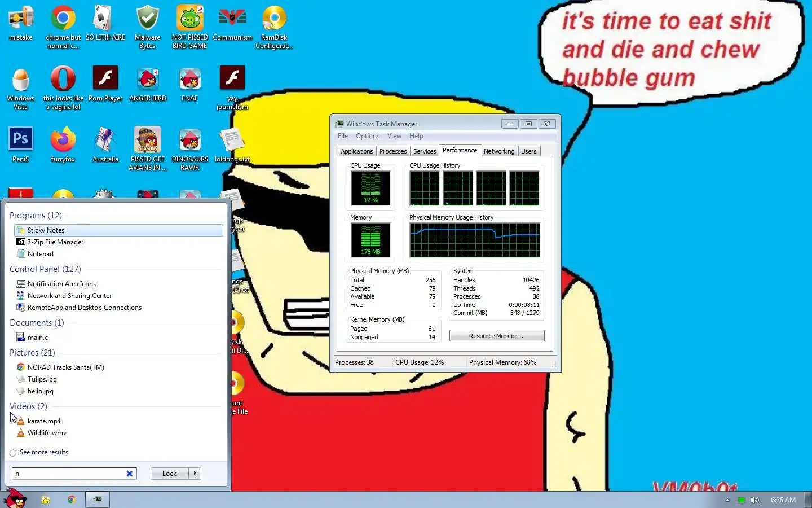Click the CPU Usage meter graph
812x508 pixels.
[370, 188]
